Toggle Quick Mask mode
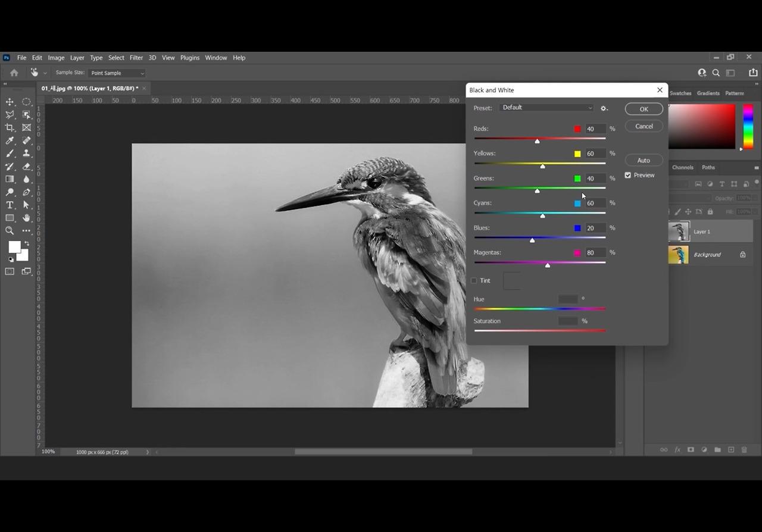This screenshot has width=762, height=532. point(10,271)
